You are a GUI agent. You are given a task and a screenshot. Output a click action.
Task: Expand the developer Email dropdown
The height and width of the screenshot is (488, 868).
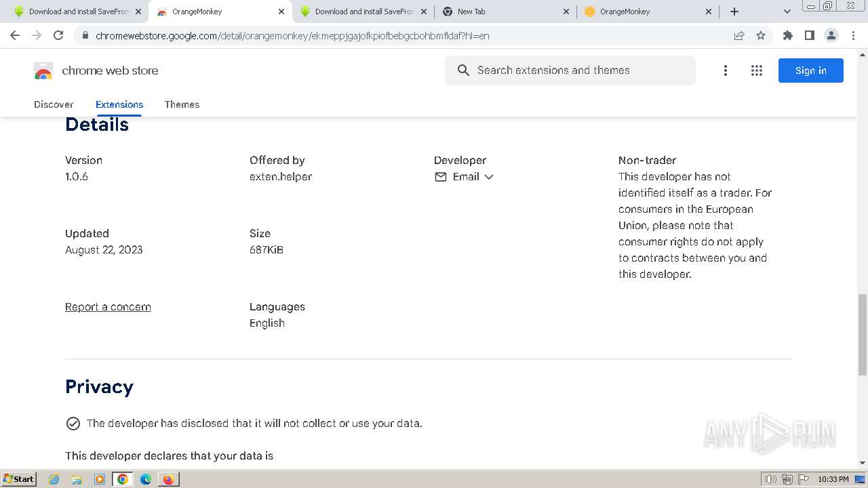pyautogui.click(x=465, y=177)
